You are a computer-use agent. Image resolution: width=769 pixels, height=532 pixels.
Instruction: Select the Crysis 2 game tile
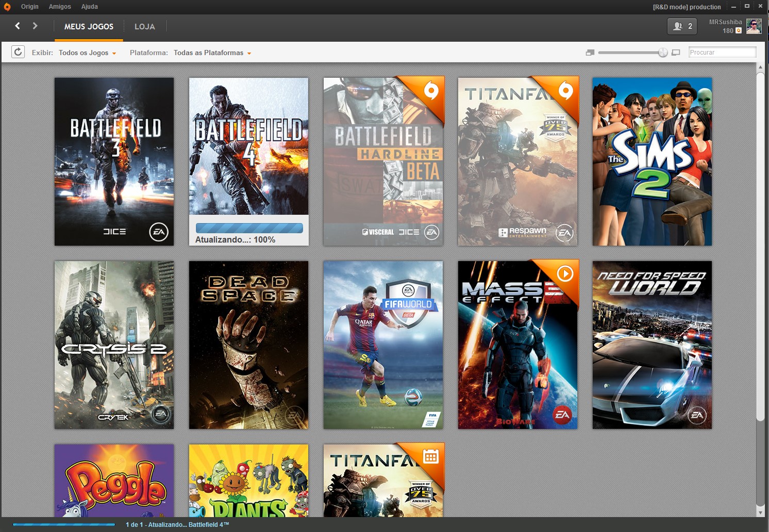(x=114, y=345)
